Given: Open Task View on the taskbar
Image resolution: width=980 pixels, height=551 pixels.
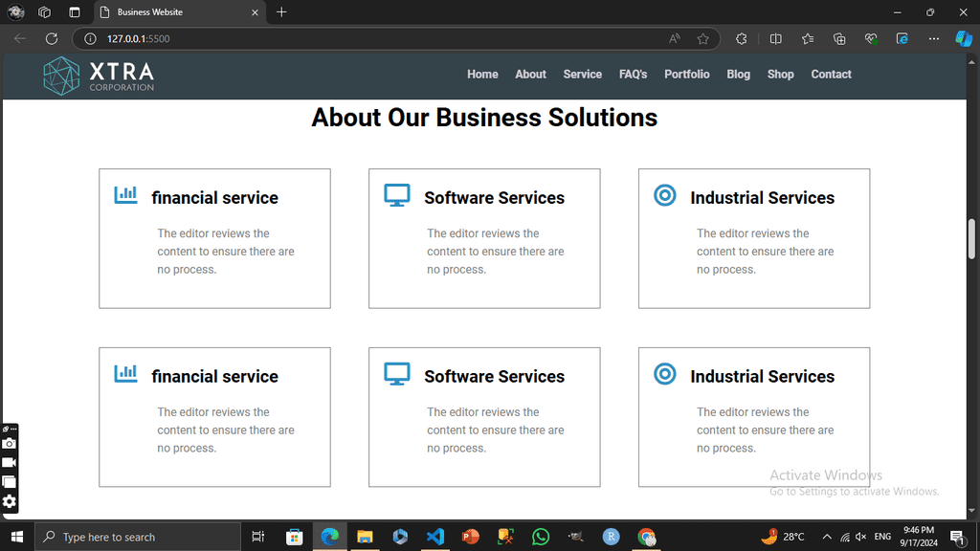Looking at the screenshot, I should click(257, 537).
